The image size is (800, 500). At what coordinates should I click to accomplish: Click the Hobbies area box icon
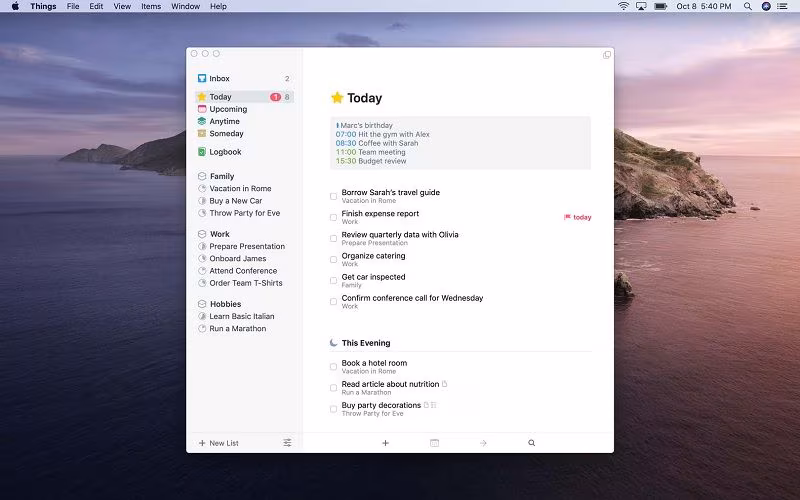(x=202, y=304)
